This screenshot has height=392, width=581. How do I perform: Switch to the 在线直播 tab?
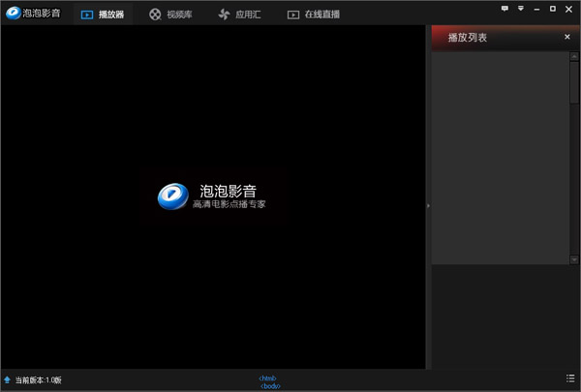314,15
